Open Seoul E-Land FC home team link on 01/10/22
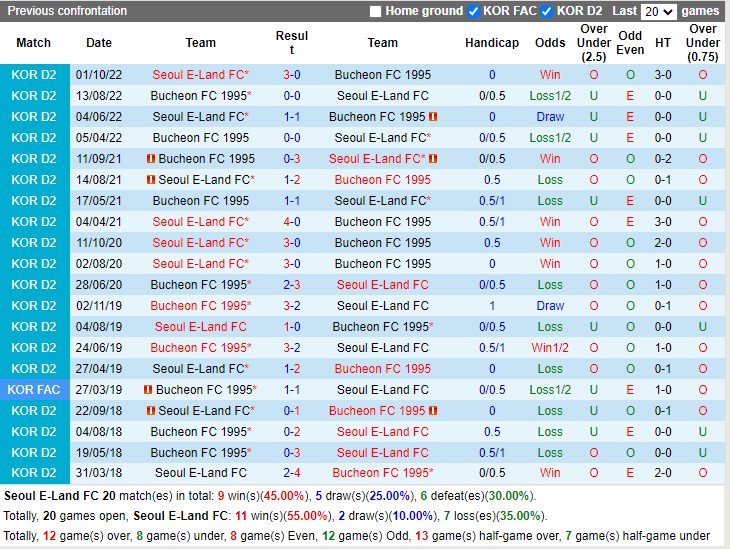The height and width of the screenshot is (549, 730). 201,75
